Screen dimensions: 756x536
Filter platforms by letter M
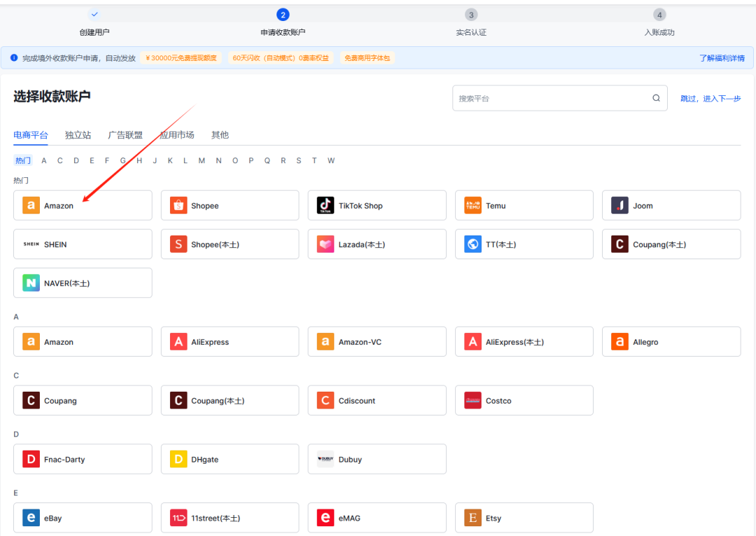[202, 160]
